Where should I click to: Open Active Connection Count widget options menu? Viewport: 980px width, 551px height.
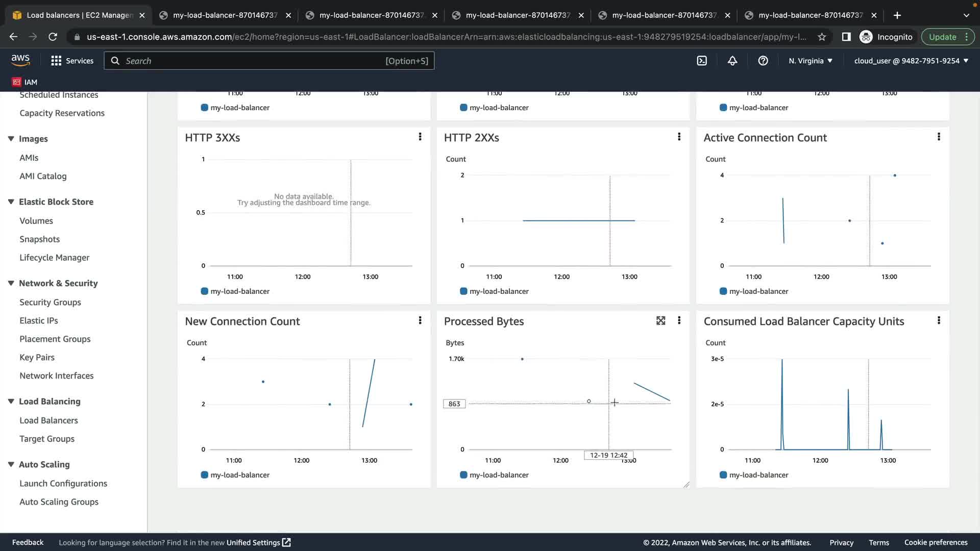pyautogui.click(x=939, y=137)
